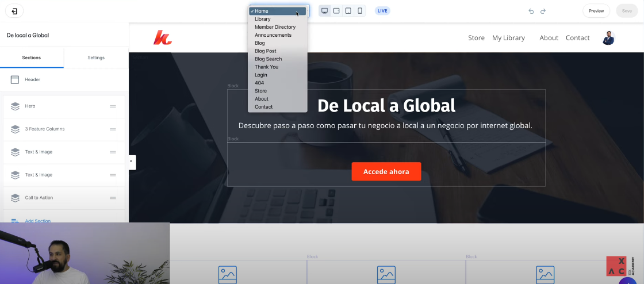Image resolution: width=644 pixels, height=284 pixels.
Task: Open Contact link in site navigation
Action: click(577, 38)
